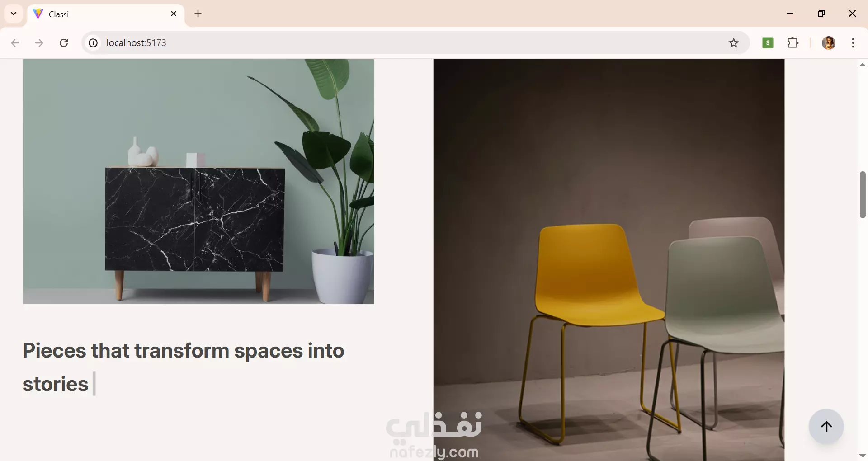Screen dimensions: 868x461
Task: Expand the tab search dropdown arrow
Action: point(14,14)
